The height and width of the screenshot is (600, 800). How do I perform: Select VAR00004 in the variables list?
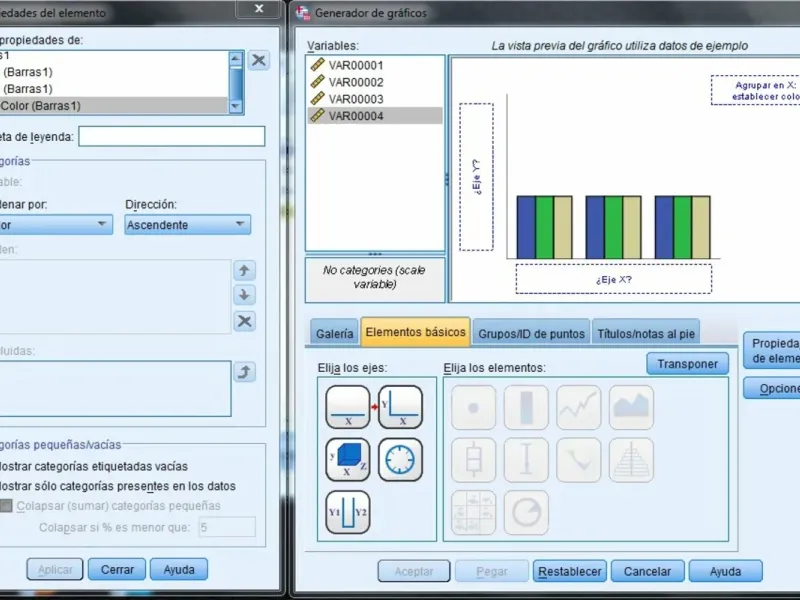[x=375, y=116]
